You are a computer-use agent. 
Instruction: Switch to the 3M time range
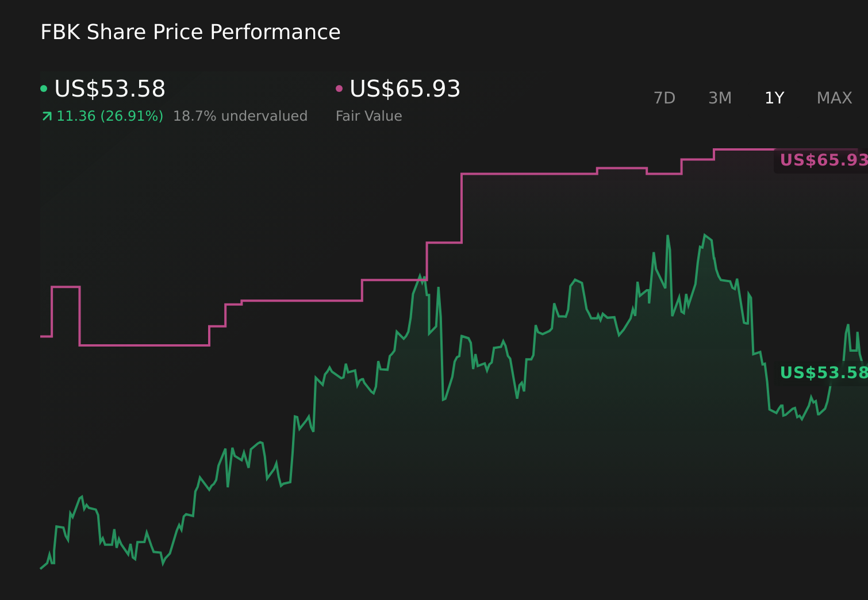[719, 98]
